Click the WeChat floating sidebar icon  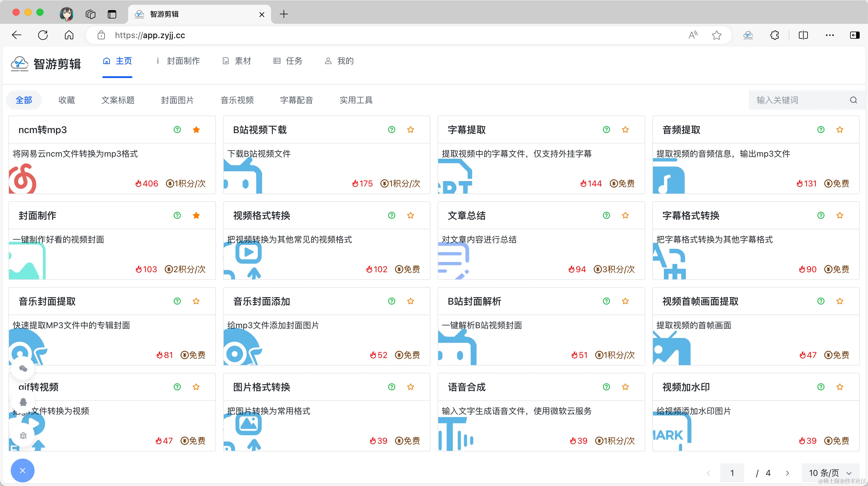click(x=23, y=368)
